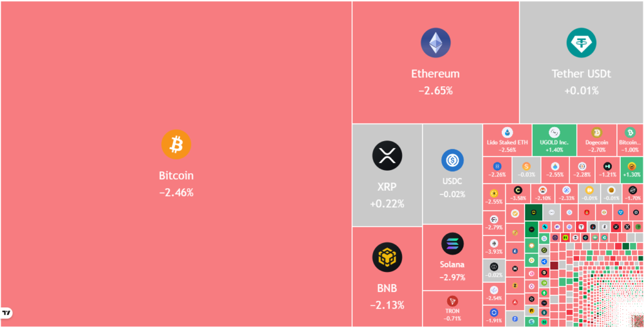Click the Tether USDt +0.01% value
Image resolution: width=644 pixels, height=328 pixels.
tap(581, 91)
